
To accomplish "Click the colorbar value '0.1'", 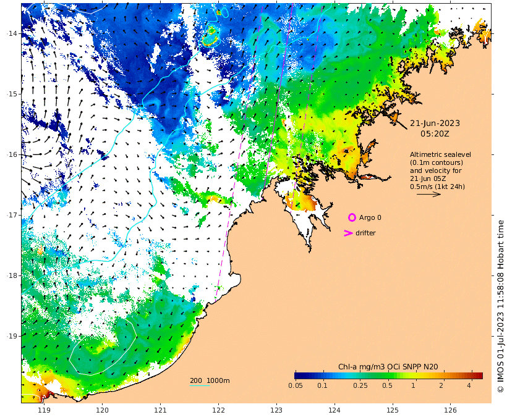I will [322, 385].
